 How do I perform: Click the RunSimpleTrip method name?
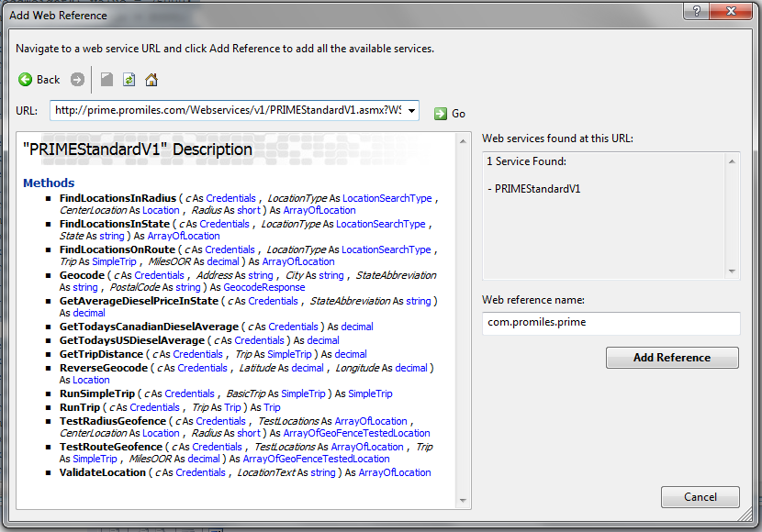pyautogui.click(x=96, y=393)
